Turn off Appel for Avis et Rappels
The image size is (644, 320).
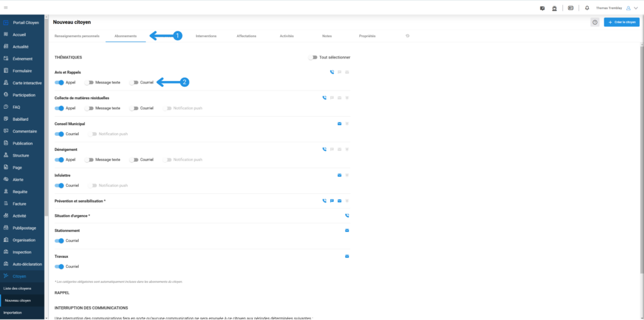pyautogui.click(x=60, y=82)
